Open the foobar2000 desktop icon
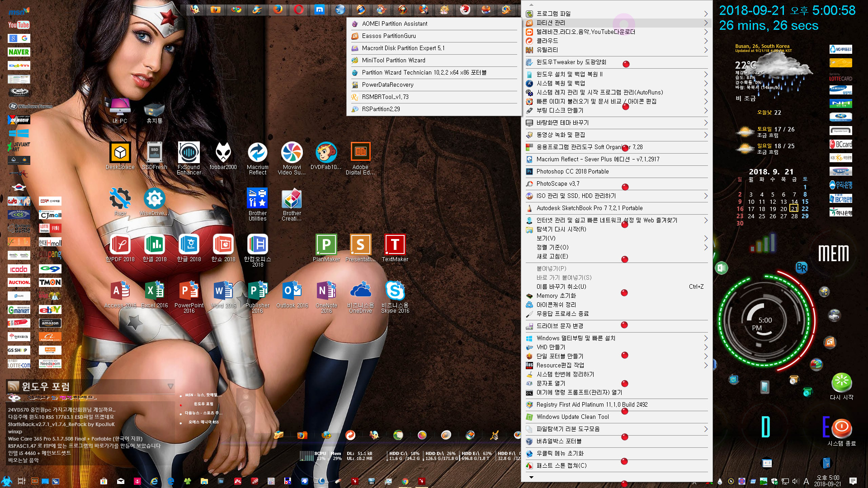 (223, 156)
